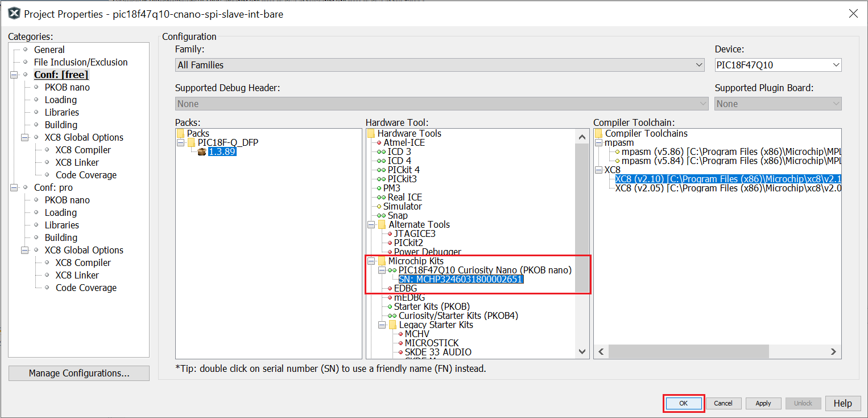Open Help for project properties

[842, 403]
